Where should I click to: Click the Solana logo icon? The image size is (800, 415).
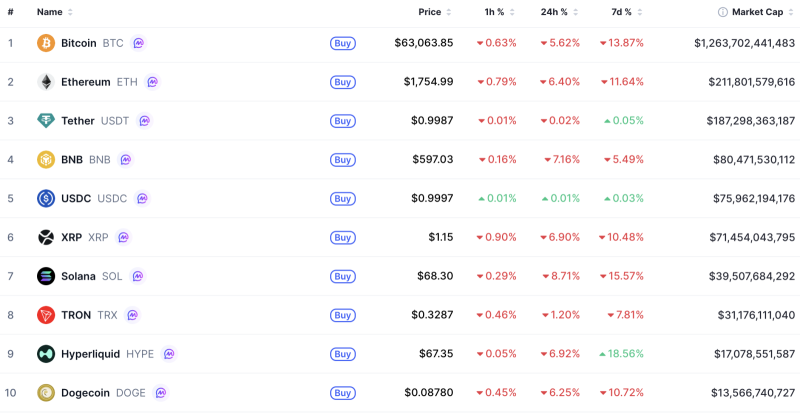[46, 276]
